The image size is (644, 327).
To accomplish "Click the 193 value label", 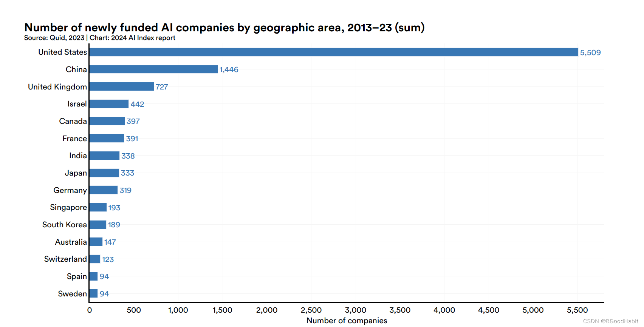I will click(x=114, y=208).
